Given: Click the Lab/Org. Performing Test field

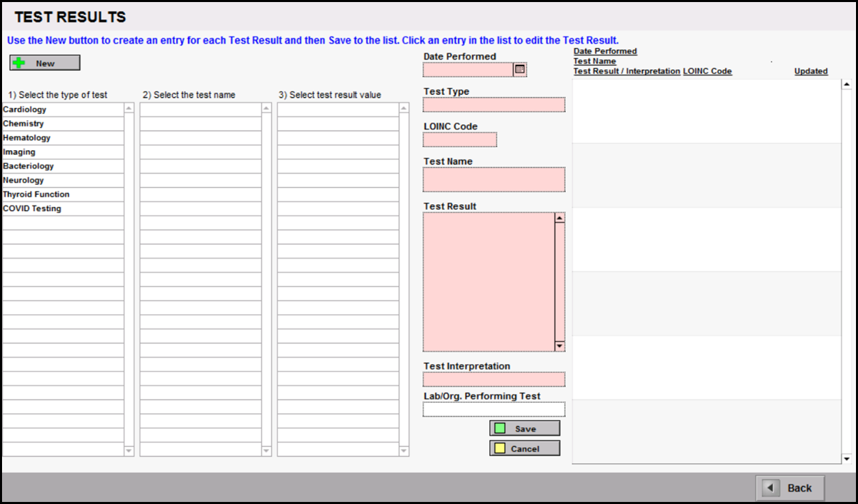Looking at the screenshot, I should [x=493, y=409].
